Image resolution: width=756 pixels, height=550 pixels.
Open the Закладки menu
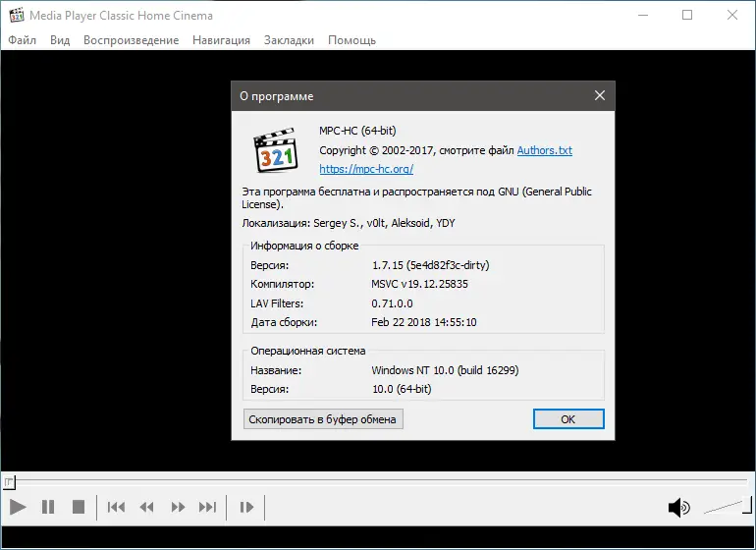coord(289,40)
